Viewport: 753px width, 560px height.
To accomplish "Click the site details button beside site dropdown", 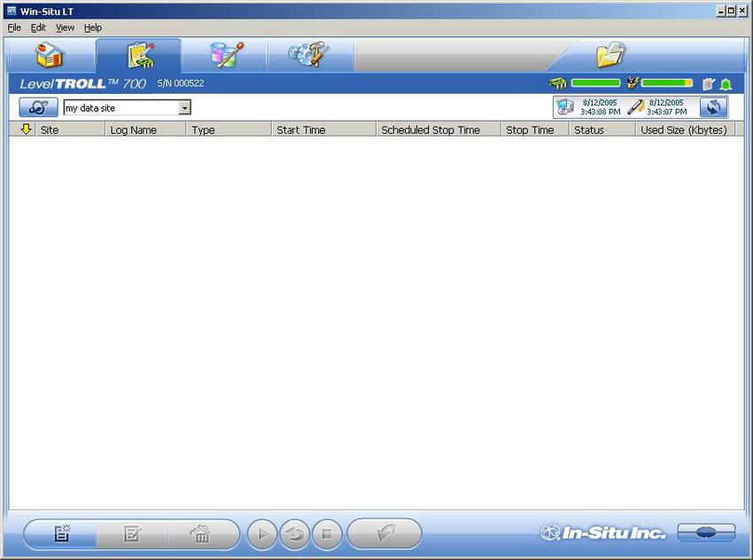I will [38, 107].
